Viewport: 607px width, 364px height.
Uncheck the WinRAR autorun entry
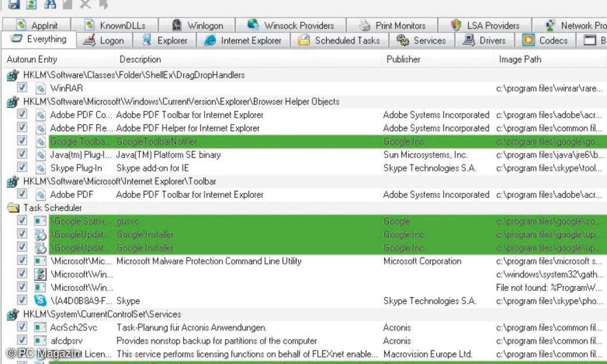(x=22, y=87)
